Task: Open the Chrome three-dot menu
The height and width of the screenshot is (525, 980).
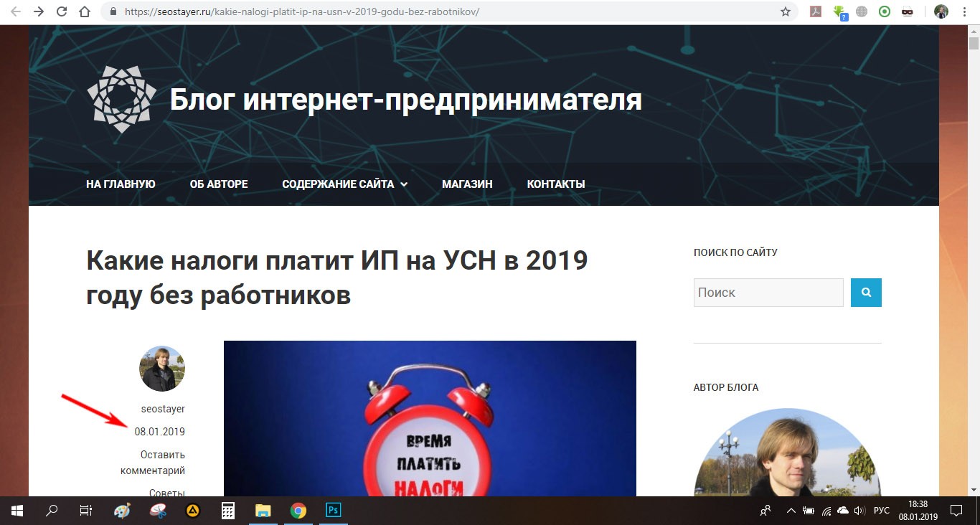Action: (x=963, y=11)
